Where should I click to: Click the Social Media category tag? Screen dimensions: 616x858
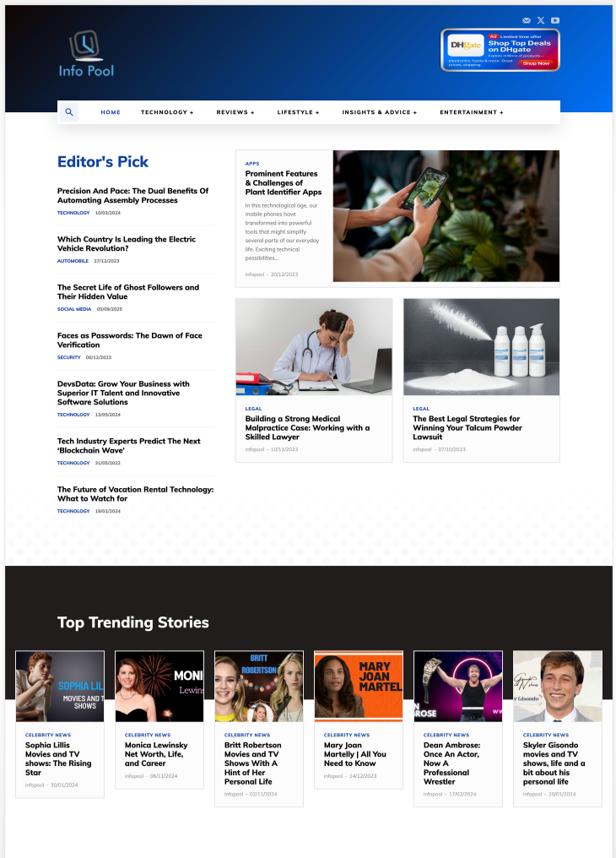click(x=74, y=309)
